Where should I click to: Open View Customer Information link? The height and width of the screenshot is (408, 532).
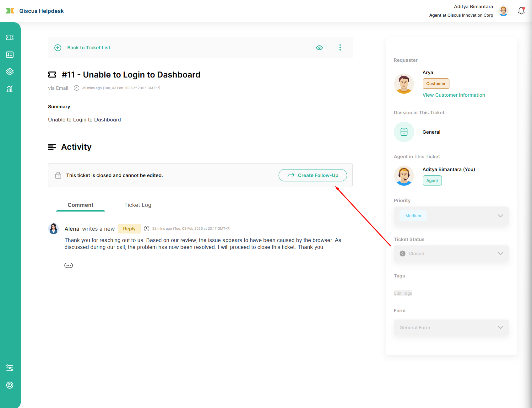[453, 95]
